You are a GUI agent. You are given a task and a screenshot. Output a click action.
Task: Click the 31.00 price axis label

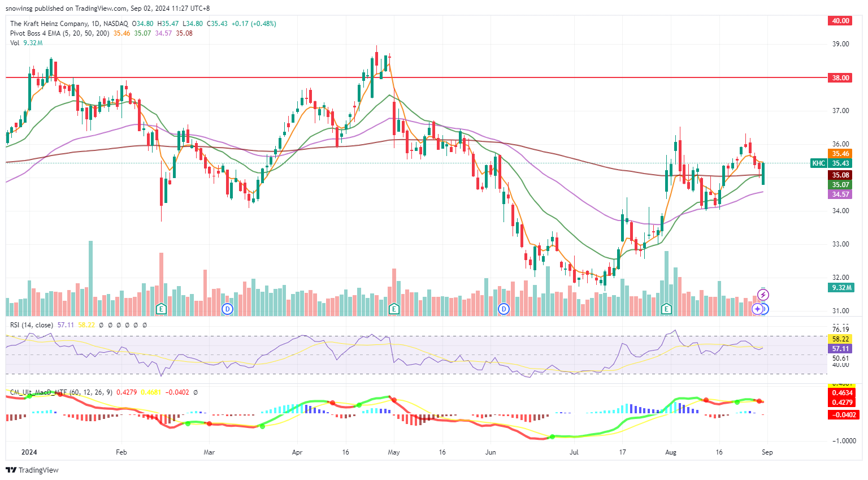[840, 311]
